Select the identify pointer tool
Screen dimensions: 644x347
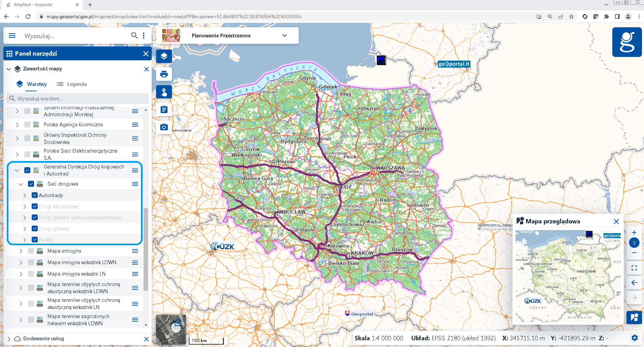tap(164, 92)
